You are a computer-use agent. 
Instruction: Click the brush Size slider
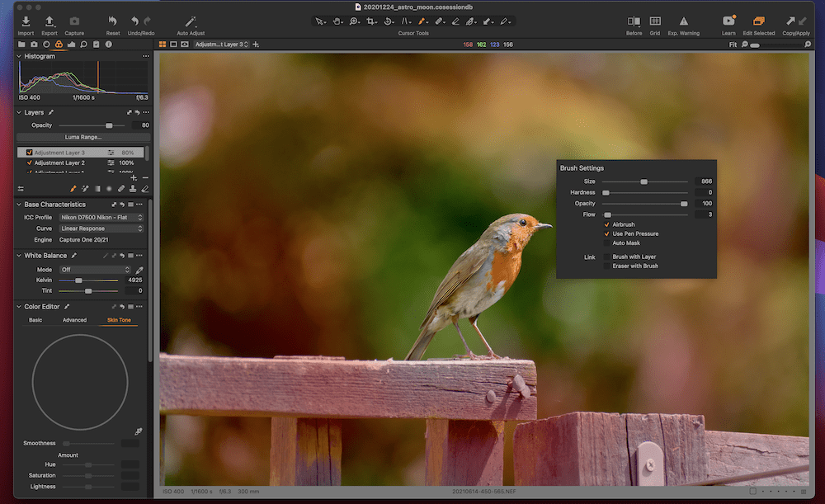[x=644, y=181]
